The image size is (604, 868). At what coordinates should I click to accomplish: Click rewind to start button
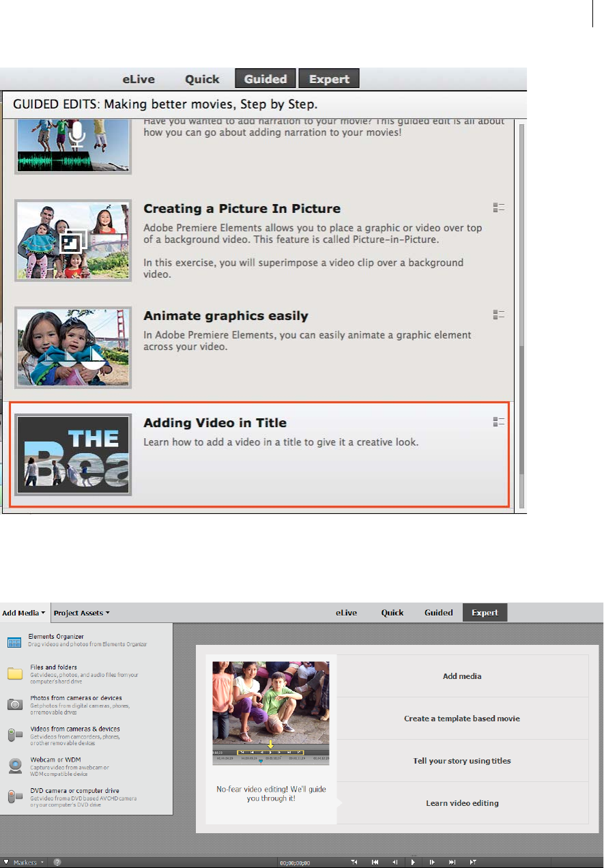[x=375, y=863]
